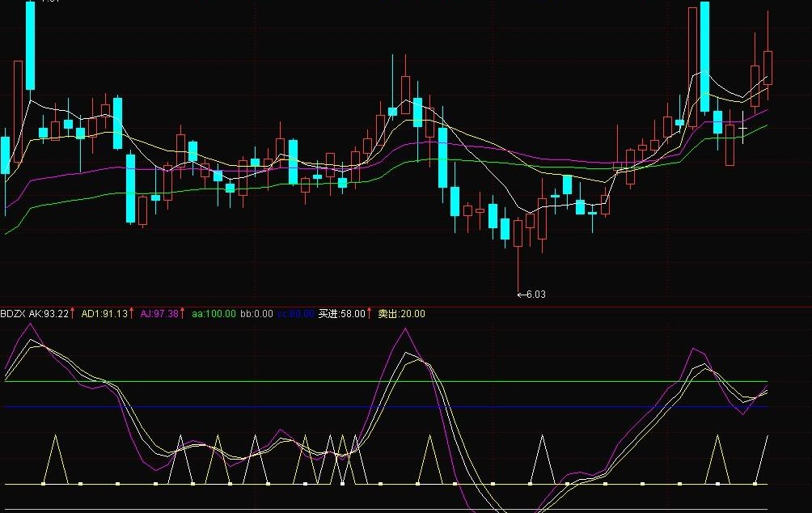The width and height of the screenshot is (812, 513).
Task: Select the 买进:58.00 buy signal value
Action: (x=342, y=314)
